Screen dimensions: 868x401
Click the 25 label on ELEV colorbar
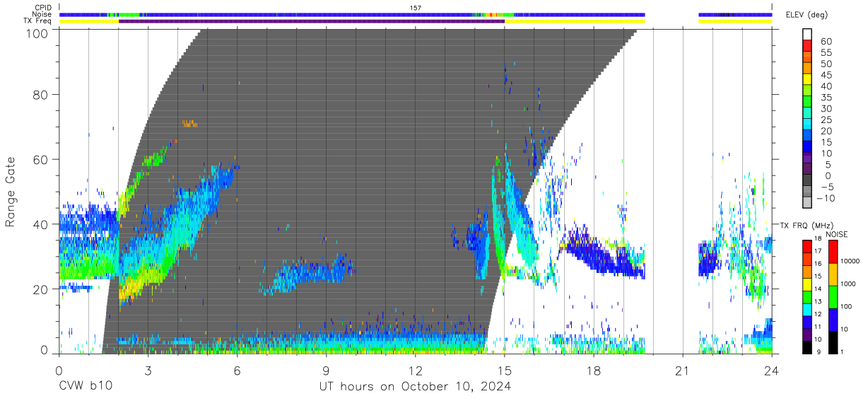(x=826, y=120)
